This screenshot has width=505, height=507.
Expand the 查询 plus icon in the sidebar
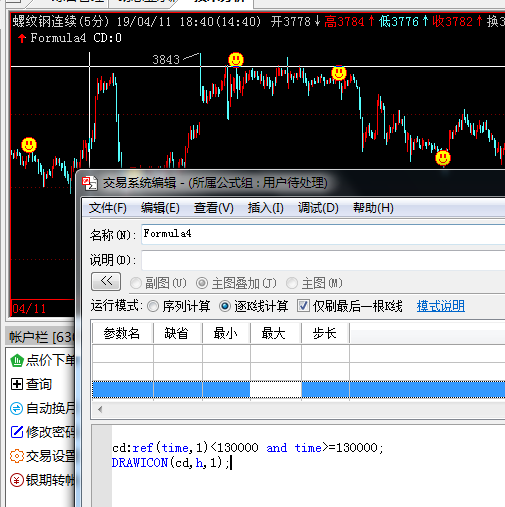17,384
